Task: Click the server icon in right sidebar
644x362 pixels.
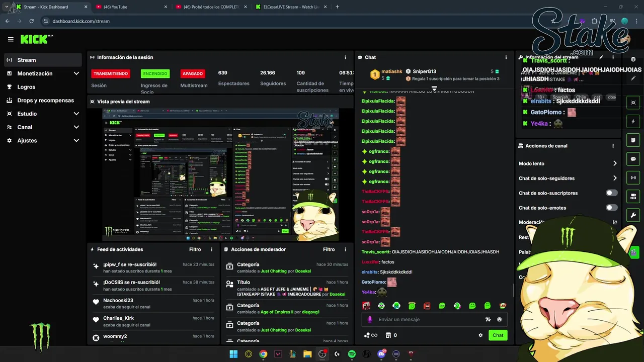Action: [633, 196]
